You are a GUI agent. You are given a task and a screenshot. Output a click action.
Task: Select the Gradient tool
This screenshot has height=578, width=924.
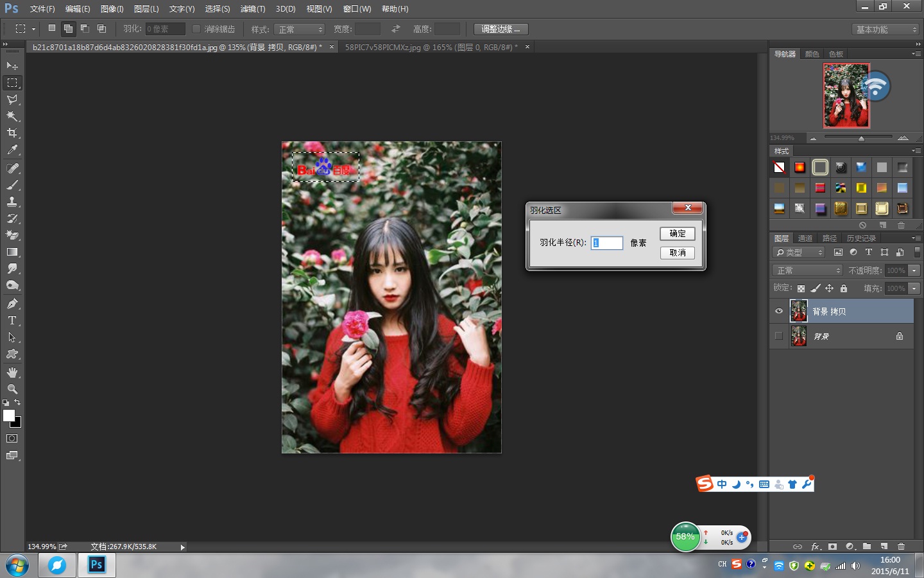(12, 251)
